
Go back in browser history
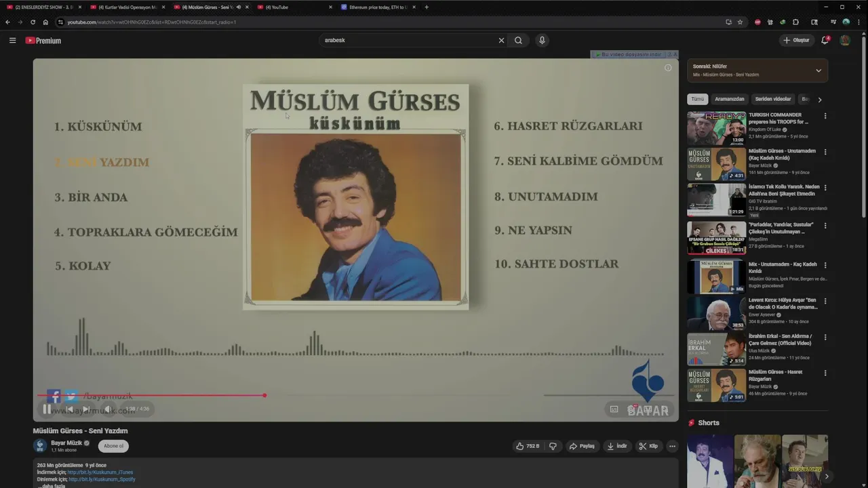coord(7,22)
